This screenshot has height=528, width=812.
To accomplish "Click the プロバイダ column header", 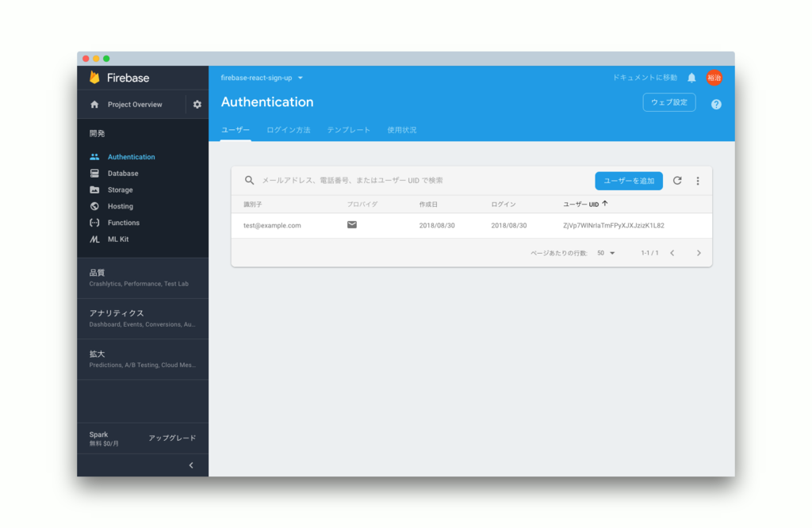I will point(362,205).
